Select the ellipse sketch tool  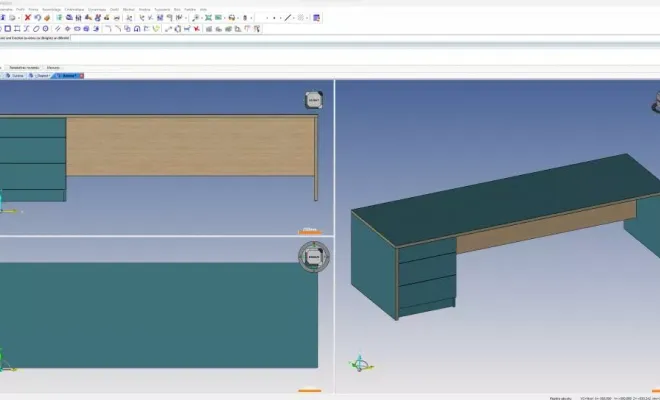coord(36,29)
